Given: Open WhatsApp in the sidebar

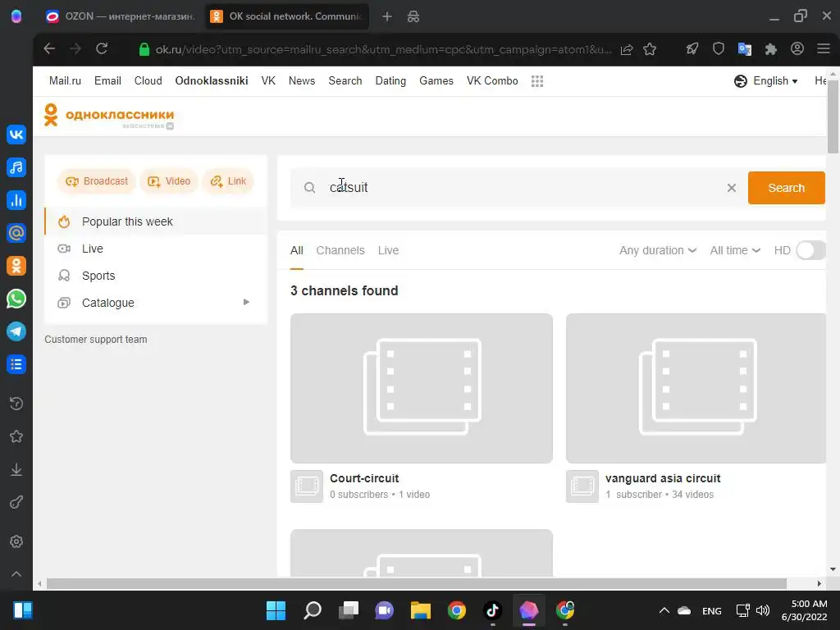Looking at the screenshot, I should (x=16, y=299).
